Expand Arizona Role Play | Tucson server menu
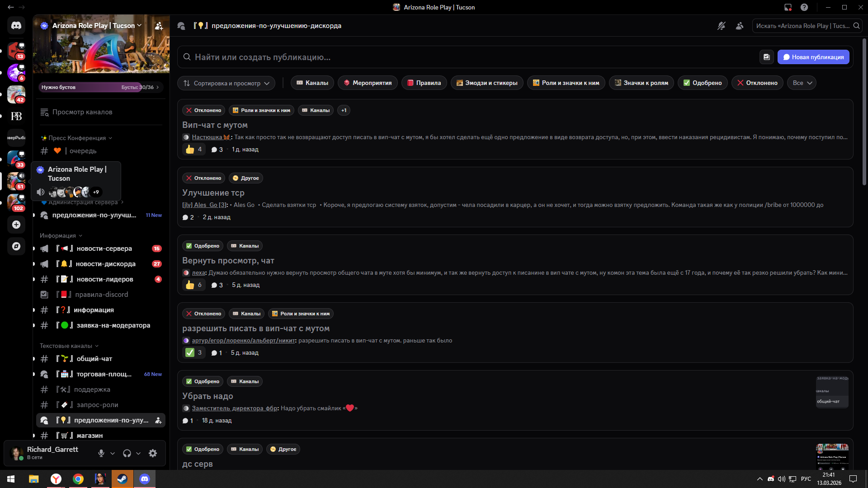Screen dimensions: 868x488 coord(97,26)
